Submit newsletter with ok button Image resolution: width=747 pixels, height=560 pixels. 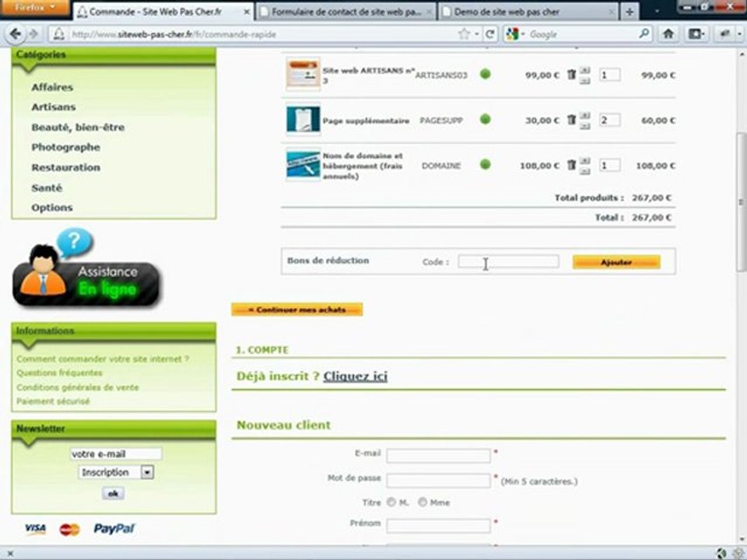(x=113, y=493)
